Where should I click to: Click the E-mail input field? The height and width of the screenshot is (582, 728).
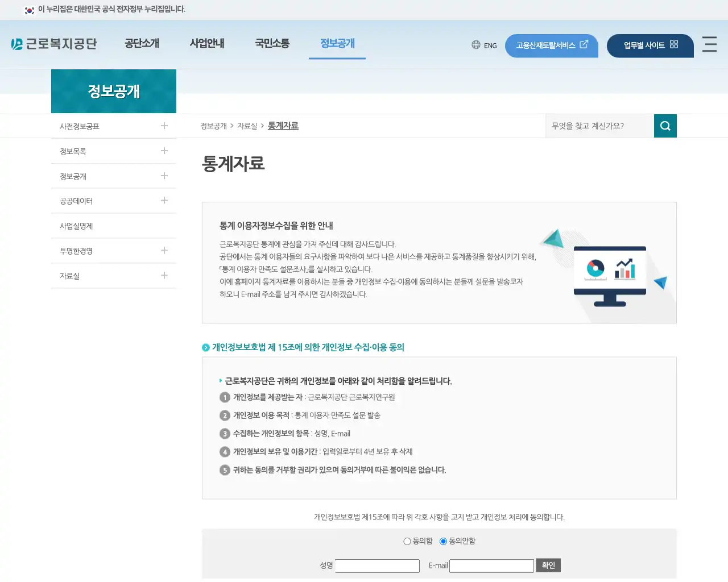(x=491, y=566)
